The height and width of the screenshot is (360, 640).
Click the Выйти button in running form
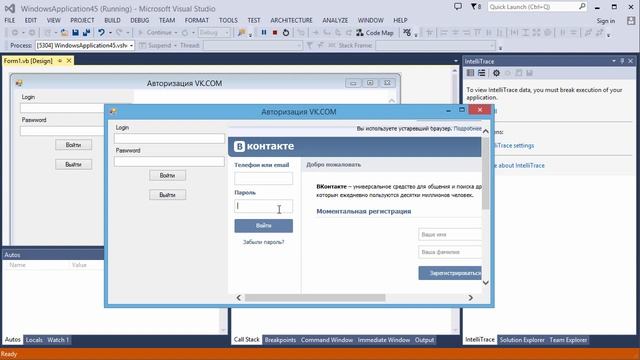click(167, 195)
